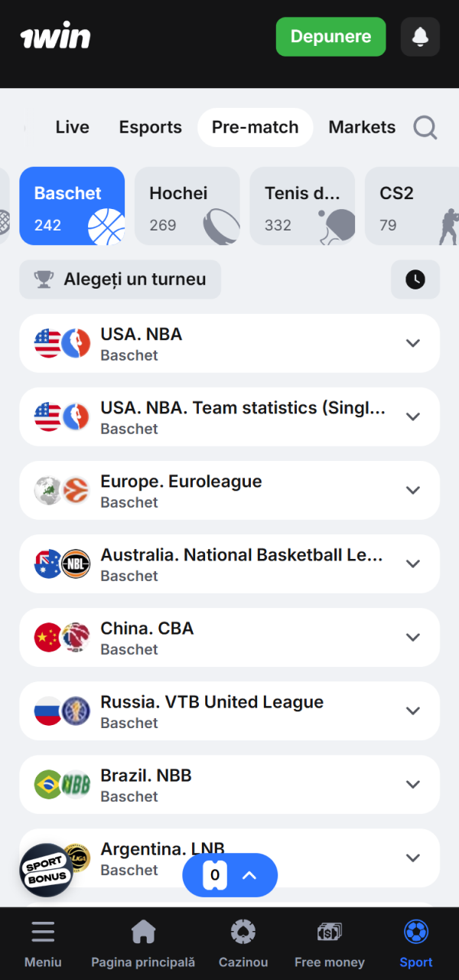This screenshot has width=459, height=980.
Task: Click the Sport Bonus badge
Action: (46, 870)
